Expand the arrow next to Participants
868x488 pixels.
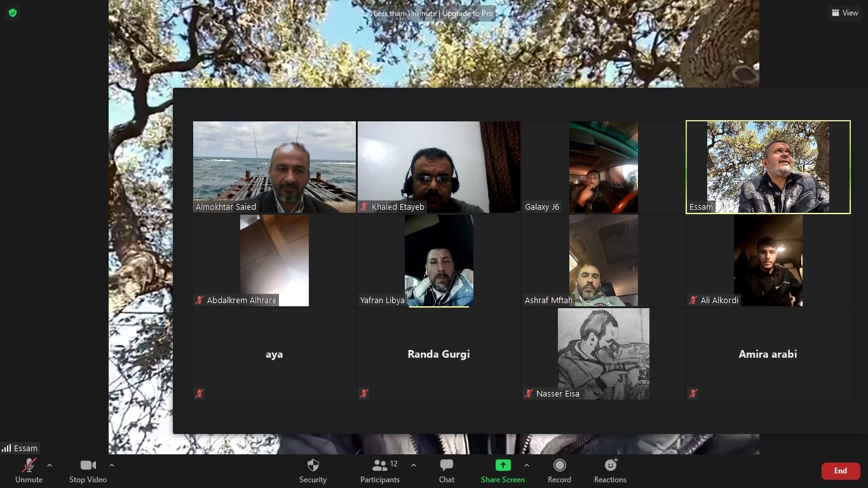click(x=414, y=465)
